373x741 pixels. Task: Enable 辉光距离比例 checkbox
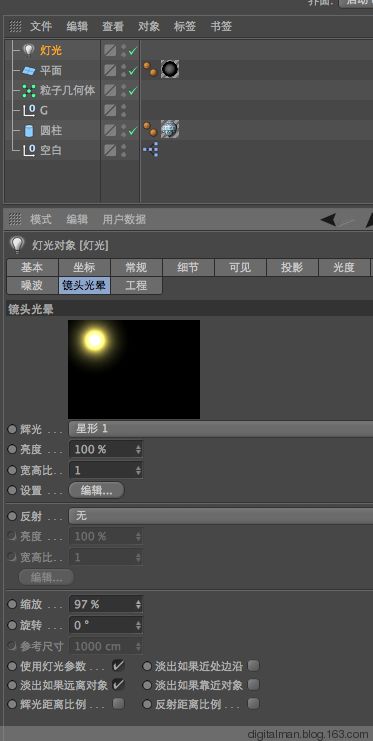pyautogui.click(x=118, y=704)
